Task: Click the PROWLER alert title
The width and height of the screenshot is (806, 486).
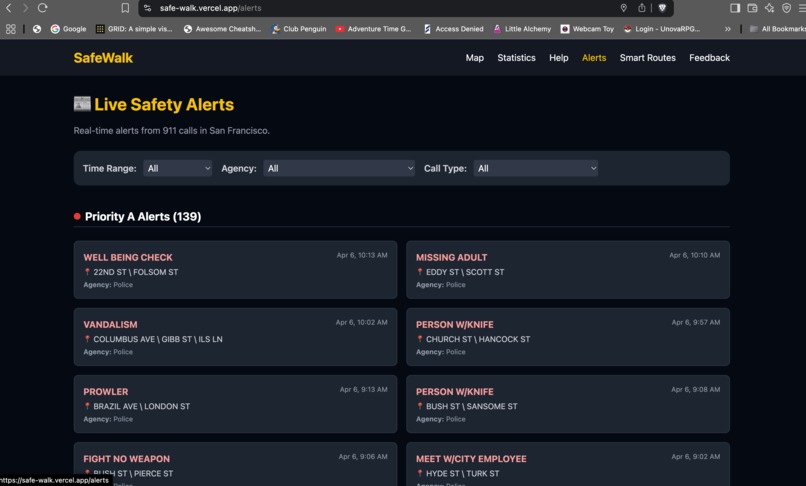Action: click(106, 391)
